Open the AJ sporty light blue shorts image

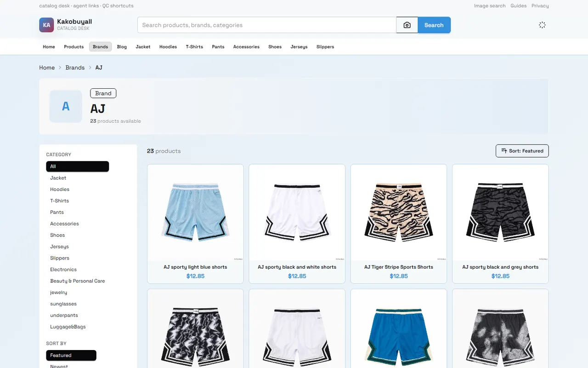(195, 213)
